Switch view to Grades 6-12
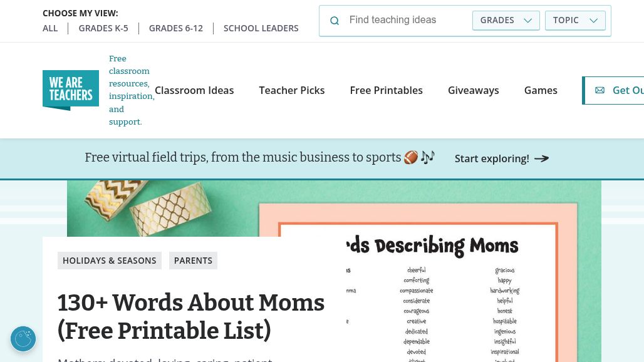The image size is (644, 362). click(x=176, y=28)
